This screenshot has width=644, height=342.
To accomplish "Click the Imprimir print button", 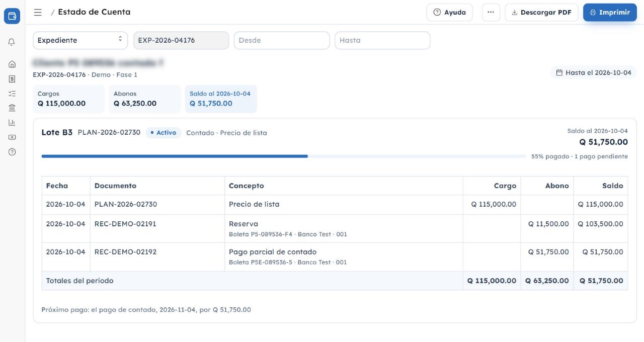I will pyautogui.click(x=610, y=12).
